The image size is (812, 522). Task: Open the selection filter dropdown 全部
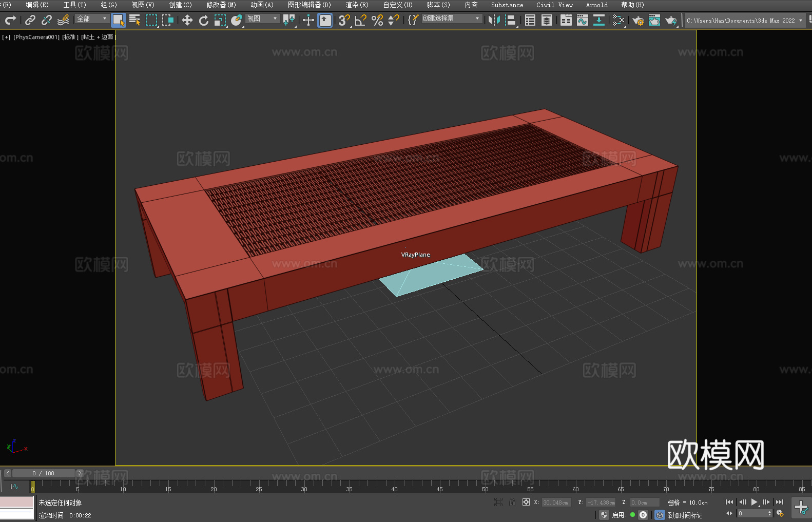pyautogui.click(x=92, y=18)
